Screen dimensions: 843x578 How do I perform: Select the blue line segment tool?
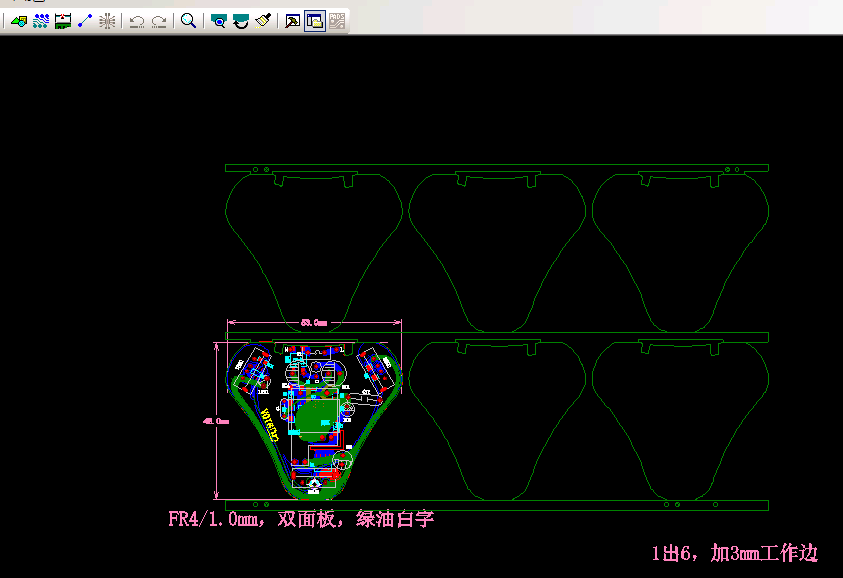tap(85, 20)
